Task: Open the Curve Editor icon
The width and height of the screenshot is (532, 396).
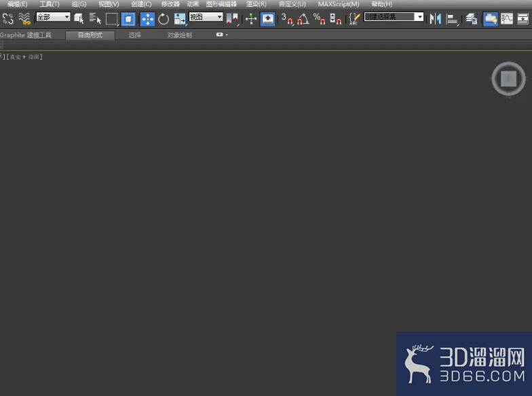Action: (x=507, y=19)
